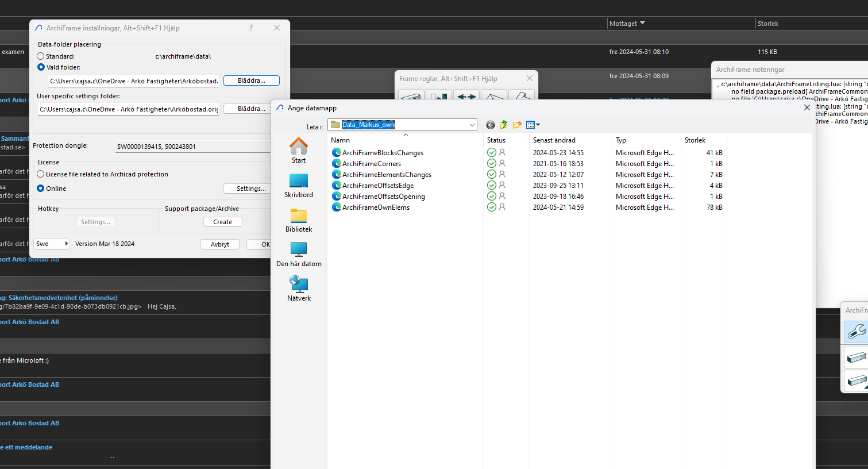Select the Standard data-folder radio button
Screen dimensions: 868x469
(41, 56)
